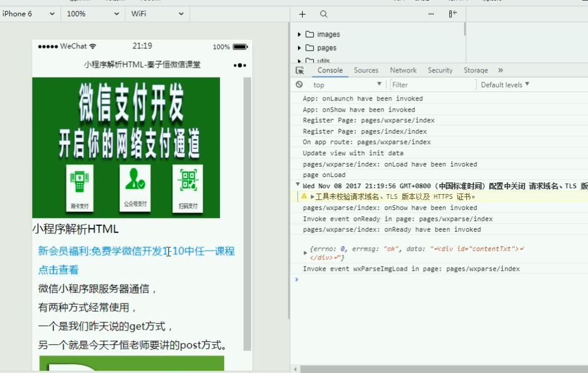Click log 'Update view with init data'
Image resolution: width=588 pixels, height=373 pixels.
(x=353, y=153)
